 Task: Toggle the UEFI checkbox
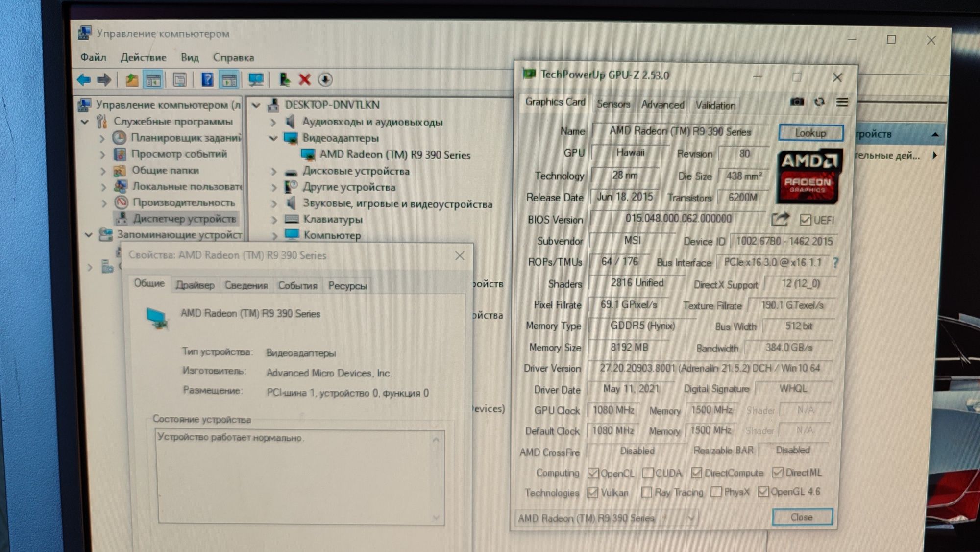tap(805, 220)
